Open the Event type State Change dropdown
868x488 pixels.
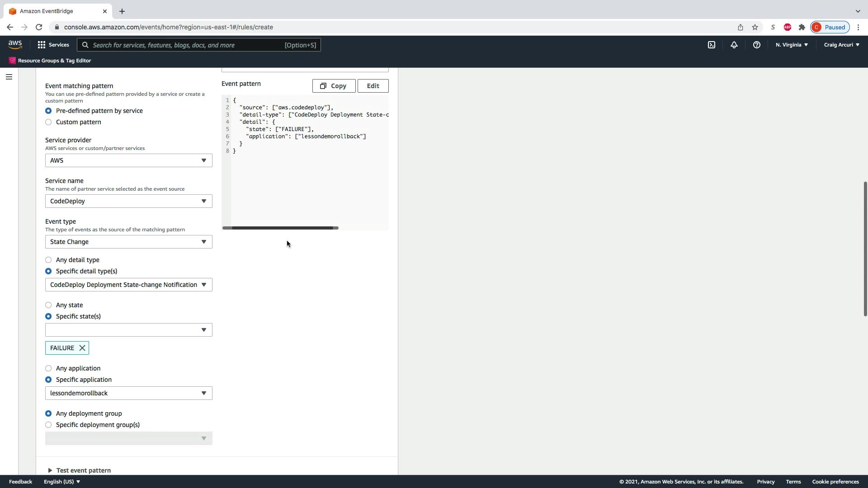pyautogui.click(x=128, y=242)
